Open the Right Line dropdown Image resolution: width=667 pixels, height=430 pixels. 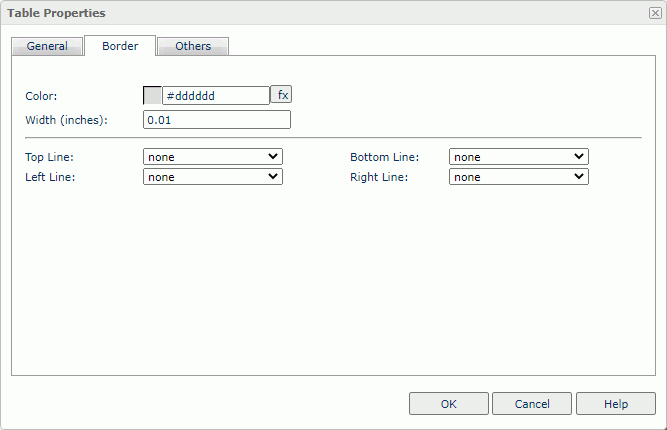pyautogui.click(x=518, y=177)
